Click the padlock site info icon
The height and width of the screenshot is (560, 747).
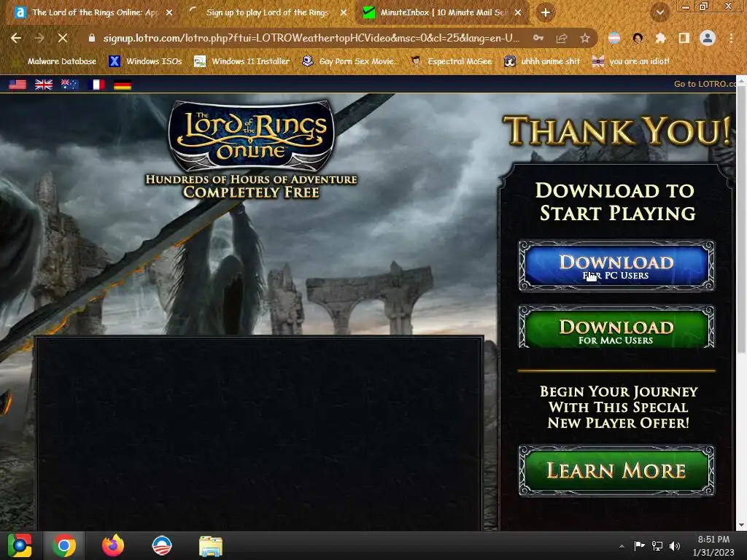coord(92,38)
